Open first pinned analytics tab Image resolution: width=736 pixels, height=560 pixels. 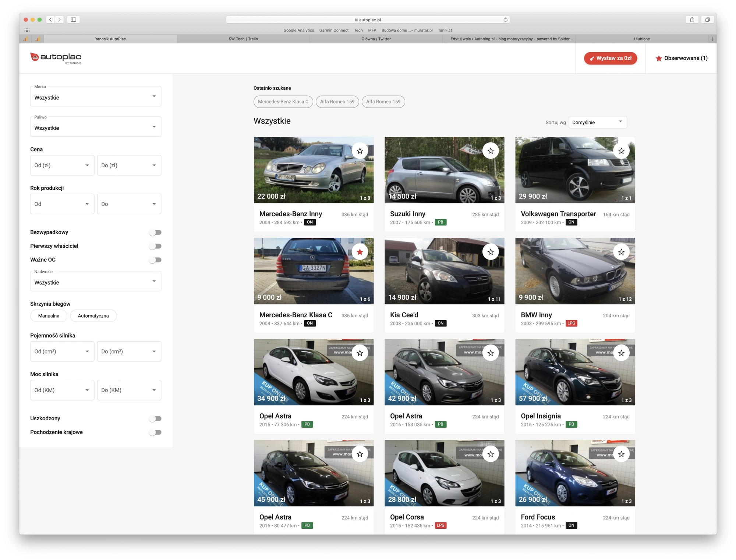pyautogui.click(x=25, y=39)
